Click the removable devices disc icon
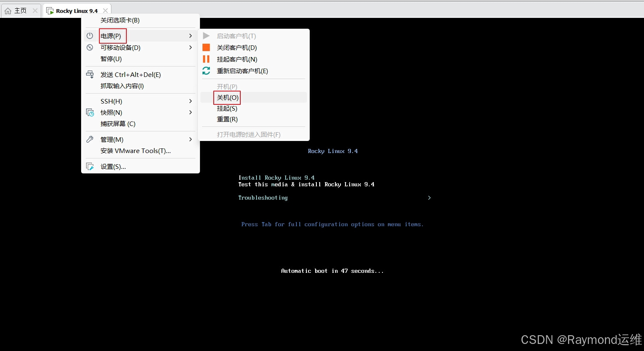This screenshot has height=351, width=644. [90, 47]
